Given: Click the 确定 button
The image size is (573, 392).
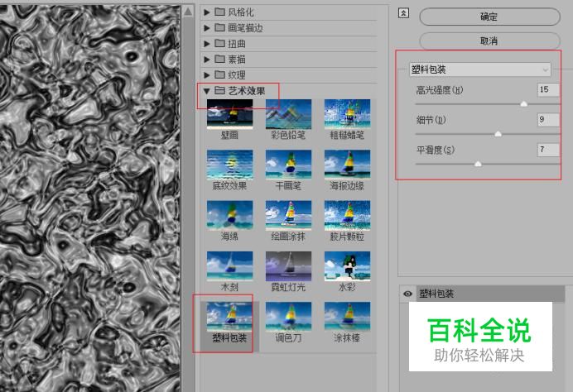Looking at the screenshot, I should tap(489, 17).
